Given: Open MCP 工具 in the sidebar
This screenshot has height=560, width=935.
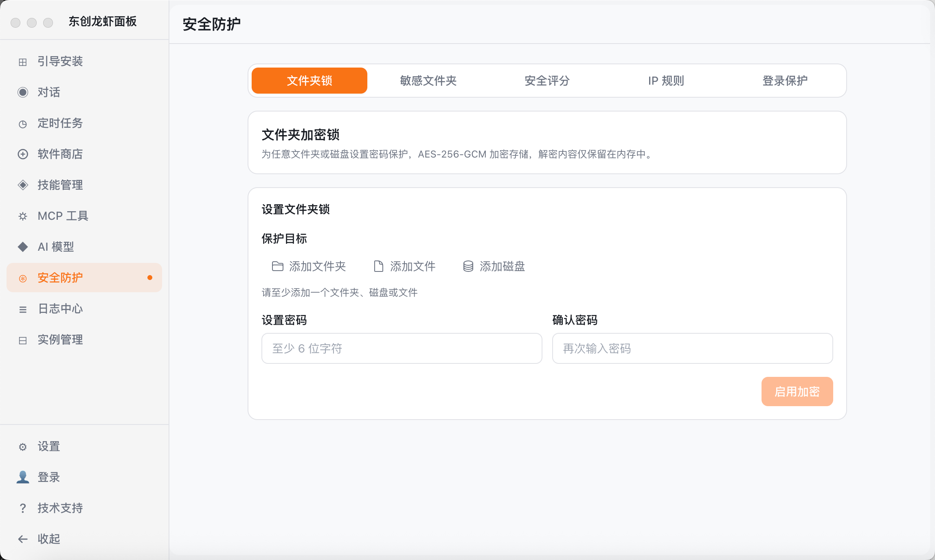Looking at the screenshot, I should tap(84, 216).
